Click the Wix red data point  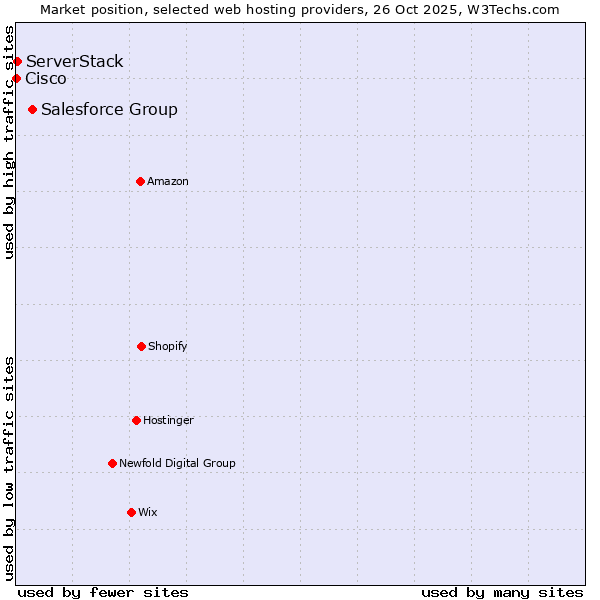(x=131, y=512)
